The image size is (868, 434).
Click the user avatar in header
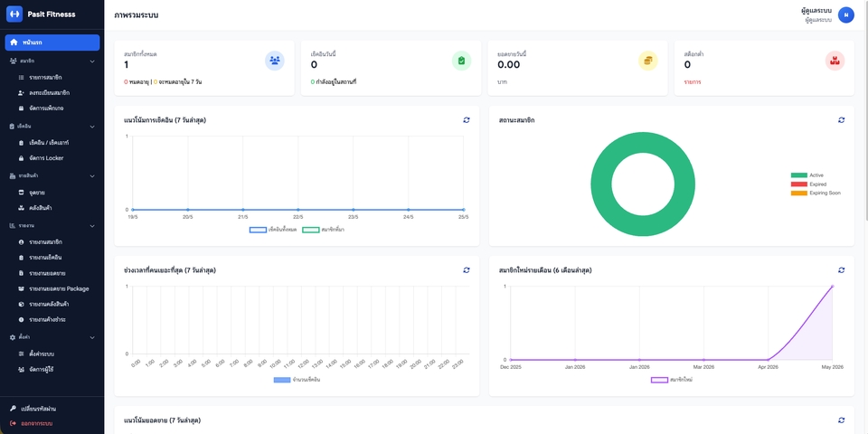point(846,15)
